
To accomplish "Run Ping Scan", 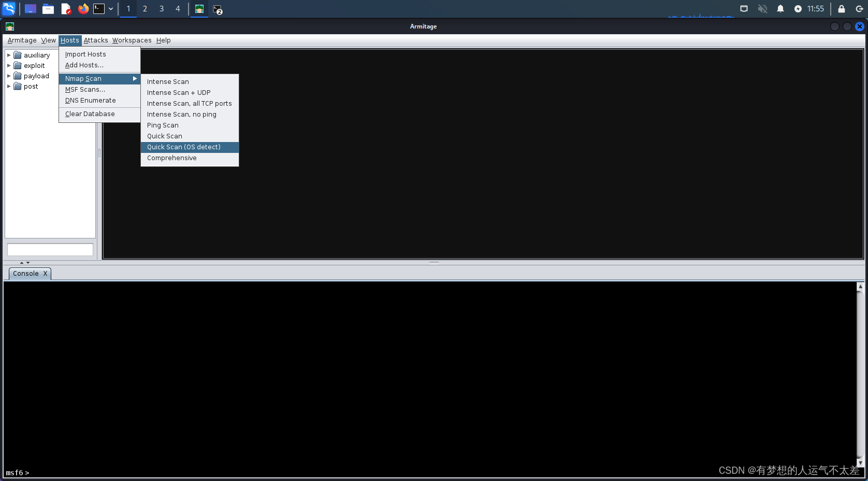I will 190,125.
